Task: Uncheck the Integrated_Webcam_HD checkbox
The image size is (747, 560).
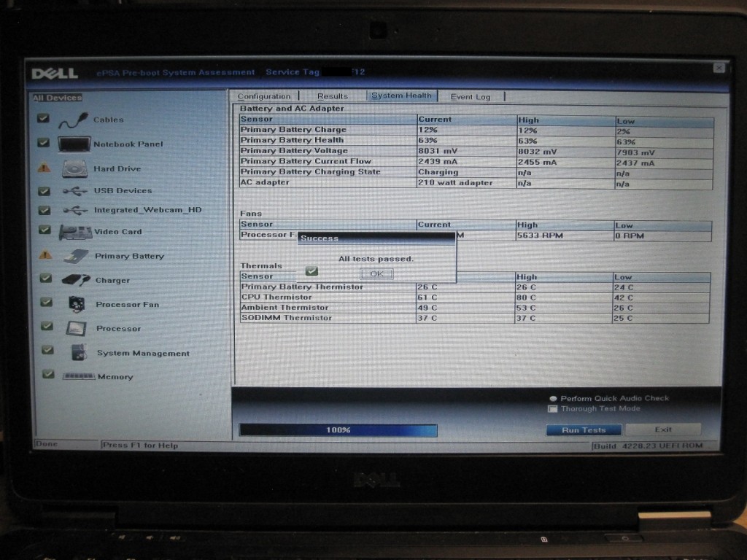Action: [x=44, y=210]
